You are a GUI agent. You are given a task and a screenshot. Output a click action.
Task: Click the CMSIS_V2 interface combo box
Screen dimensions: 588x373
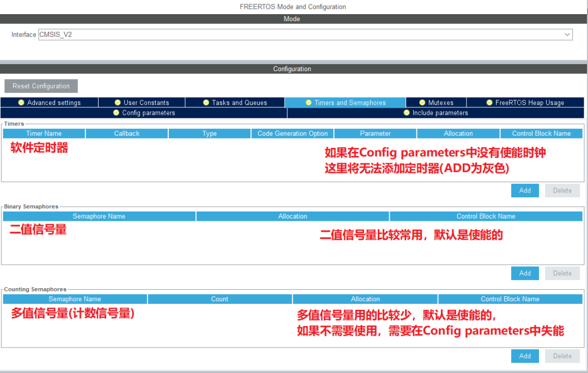click(x=305, y=34)
